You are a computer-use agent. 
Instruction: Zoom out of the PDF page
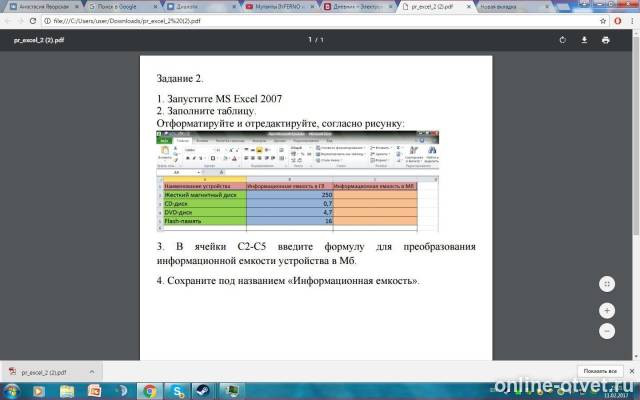coord(607,331)
